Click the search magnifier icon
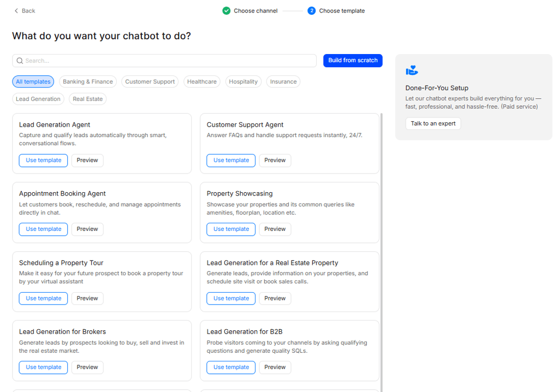The height and width of the screenshot is (392, 559). coord(20,61)
